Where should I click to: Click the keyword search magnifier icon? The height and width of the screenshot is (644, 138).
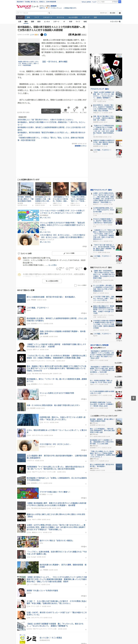point(49,13)
